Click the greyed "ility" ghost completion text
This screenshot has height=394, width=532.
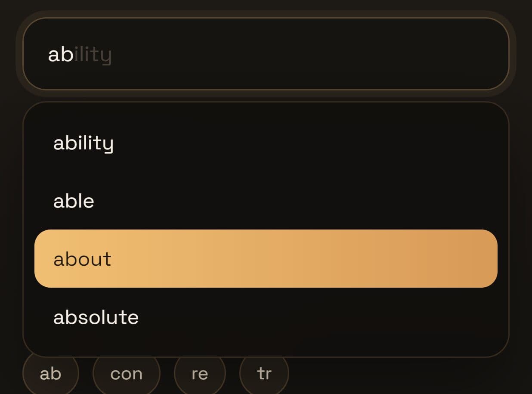(x=93, y=55)
